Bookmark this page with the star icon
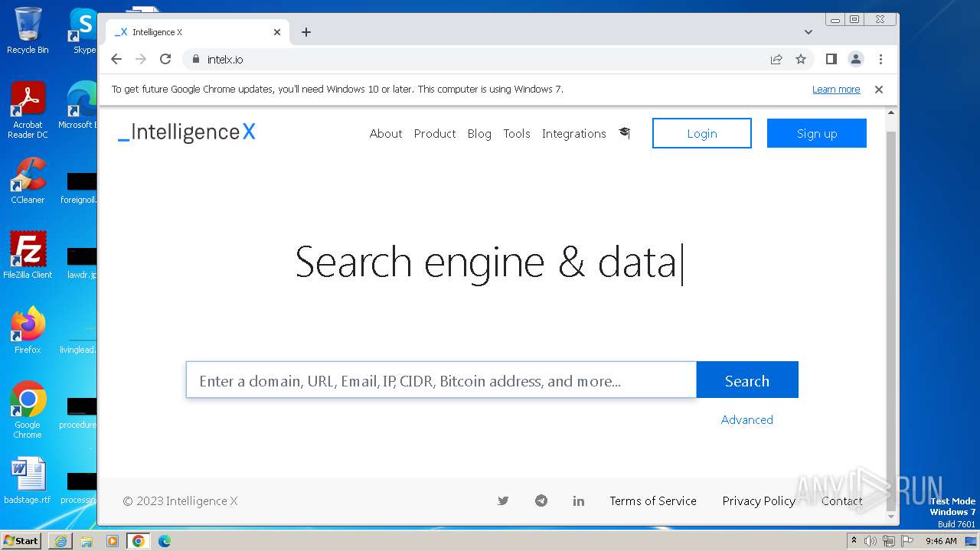The image size is (980, 551). [x=801, y=59]
